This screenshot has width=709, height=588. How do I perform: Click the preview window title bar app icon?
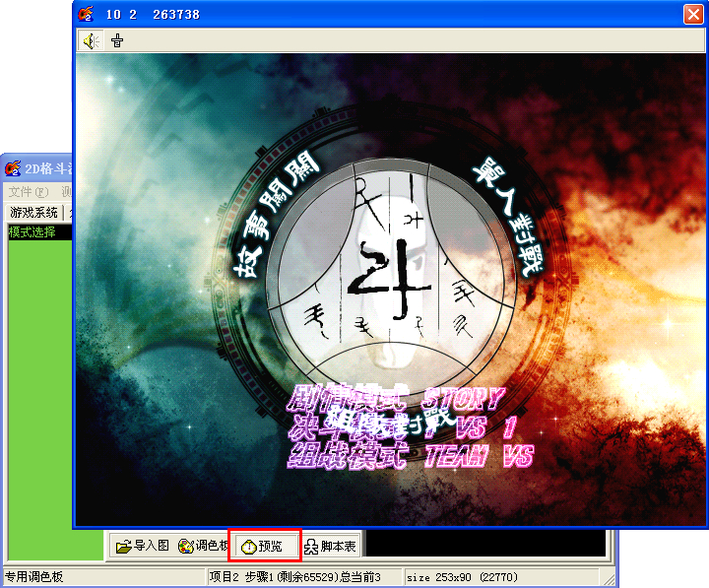point(86,15)
